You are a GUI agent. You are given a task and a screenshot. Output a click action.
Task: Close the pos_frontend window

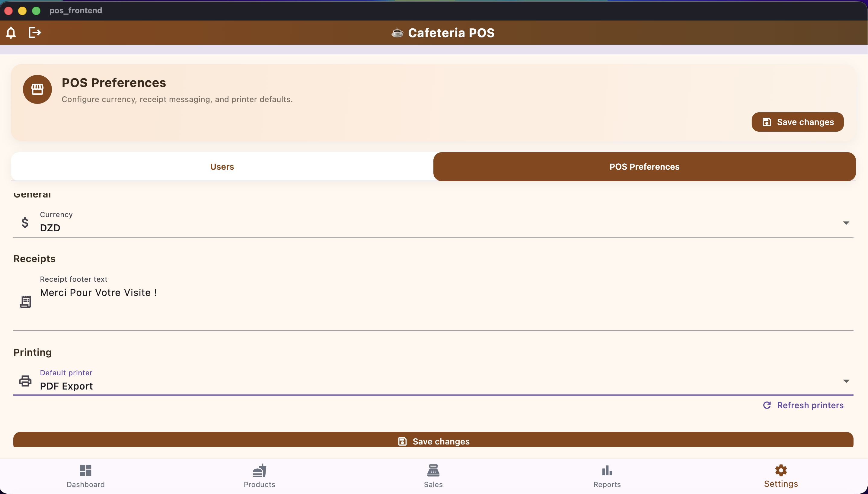coord(8,11)
